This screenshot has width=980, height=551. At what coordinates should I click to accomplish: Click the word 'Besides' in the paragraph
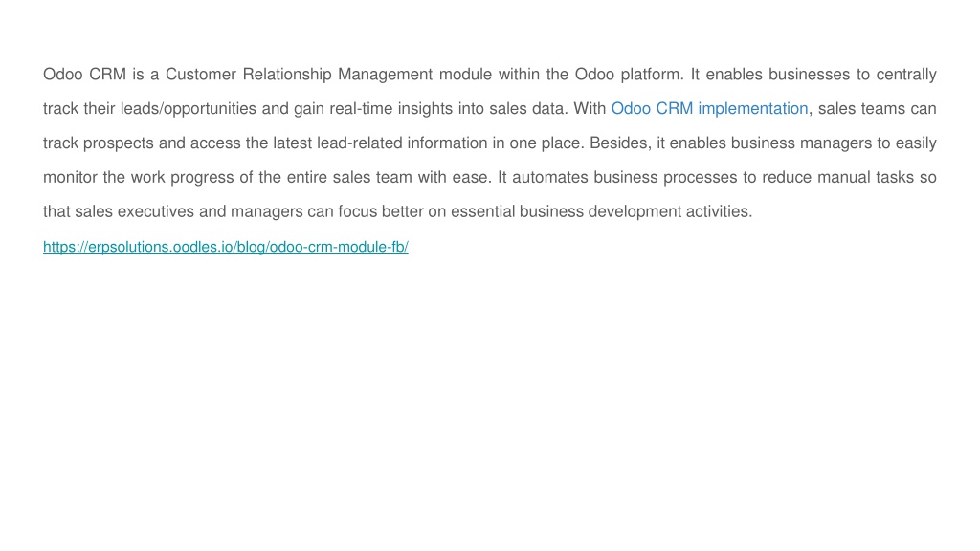click(x=618, y=143)
